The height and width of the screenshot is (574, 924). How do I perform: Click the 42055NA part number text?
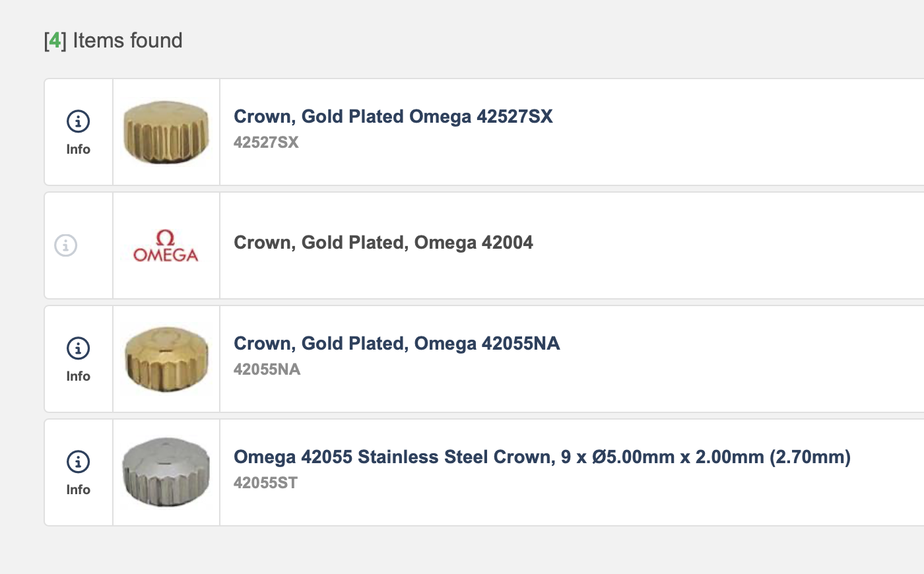pos(267,369)
